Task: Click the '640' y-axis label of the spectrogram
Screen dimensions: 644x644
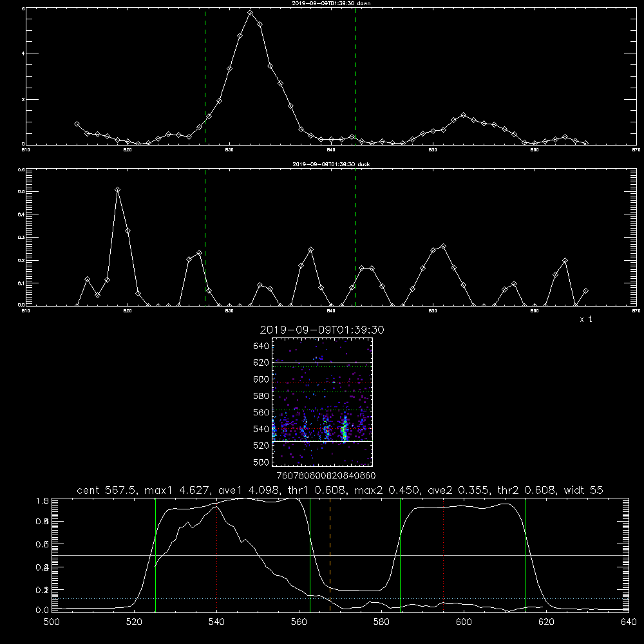Action: click(261, 346)
